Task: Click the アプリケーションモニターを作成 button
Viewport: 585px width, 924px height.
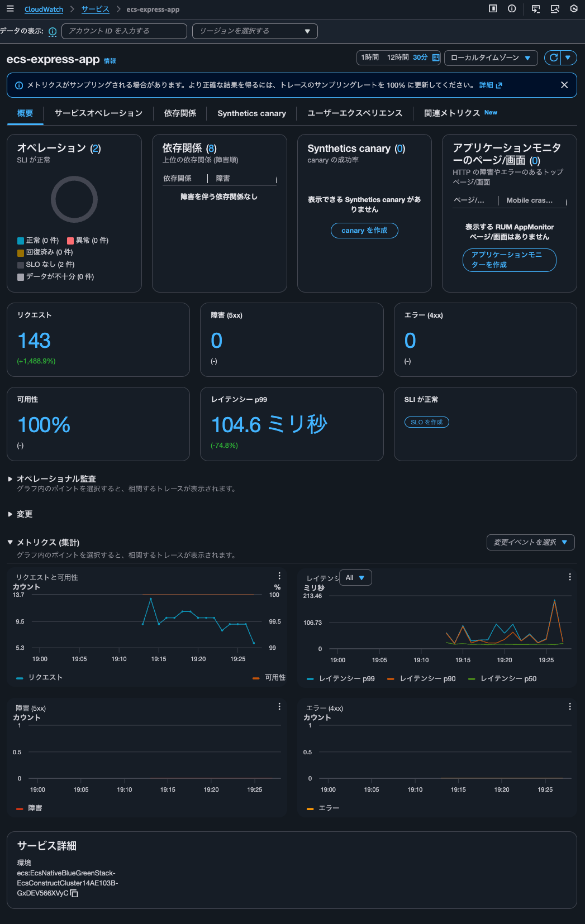Action: pyautogui.click(x=510, y=260)
